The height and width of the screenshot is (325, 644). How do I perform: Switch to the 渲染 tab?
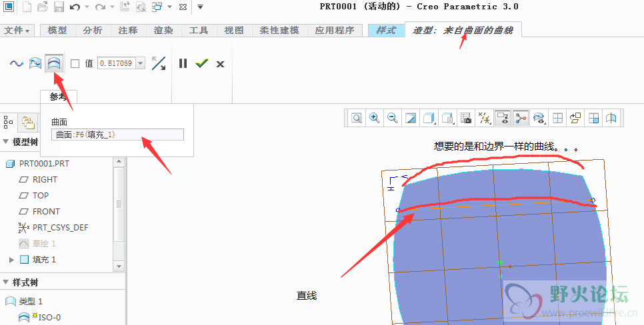pyautogui.click(x=163, y=31)
